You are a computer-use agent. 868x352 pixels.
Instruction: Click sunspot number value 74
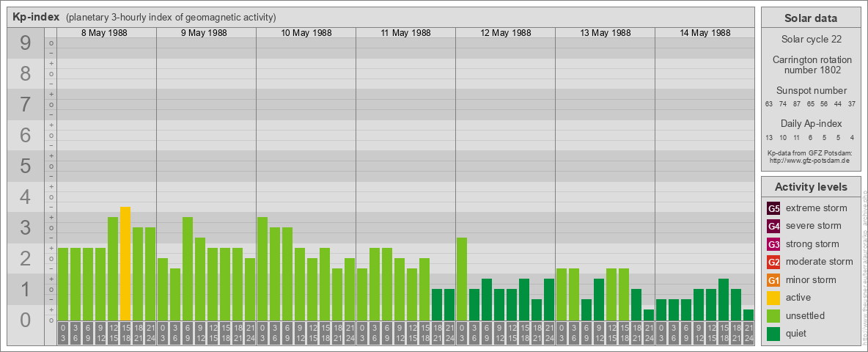pyautogui.click(x=783, y=104)
